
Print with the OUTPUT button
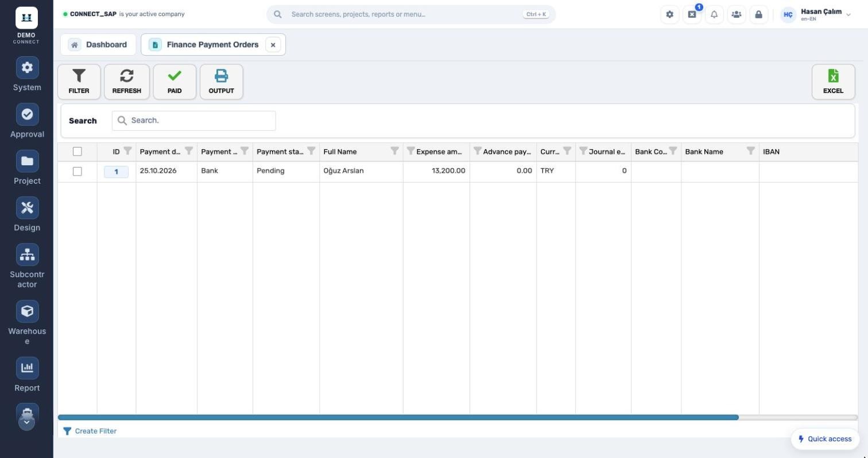(x=221, y=81)
